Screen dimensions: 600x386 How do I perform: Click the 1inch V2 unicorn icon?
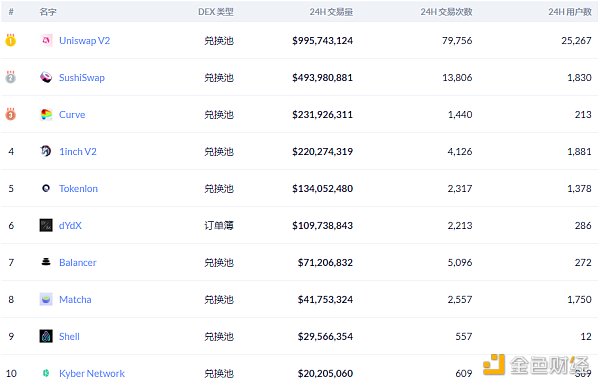click(46, 151)
